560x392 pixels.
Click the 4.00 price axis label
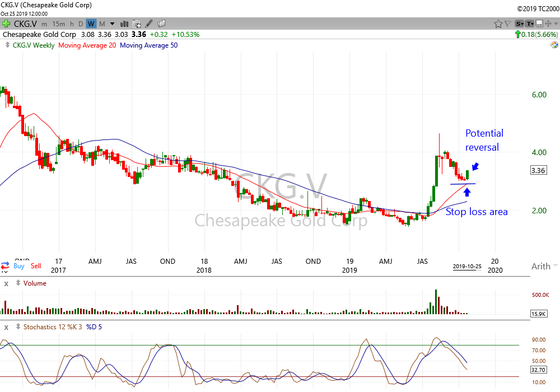539,152
